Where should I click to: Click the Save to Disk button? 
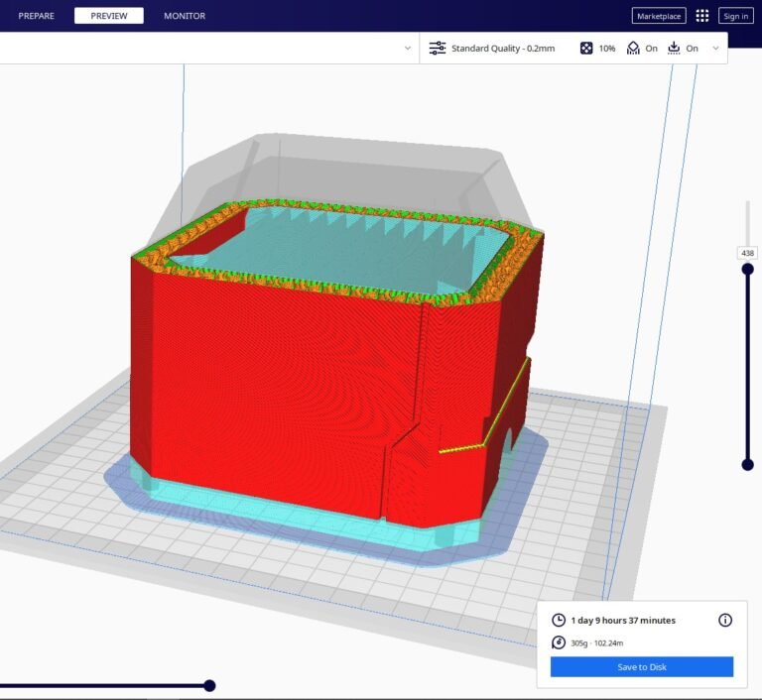(x=642, y=667)
